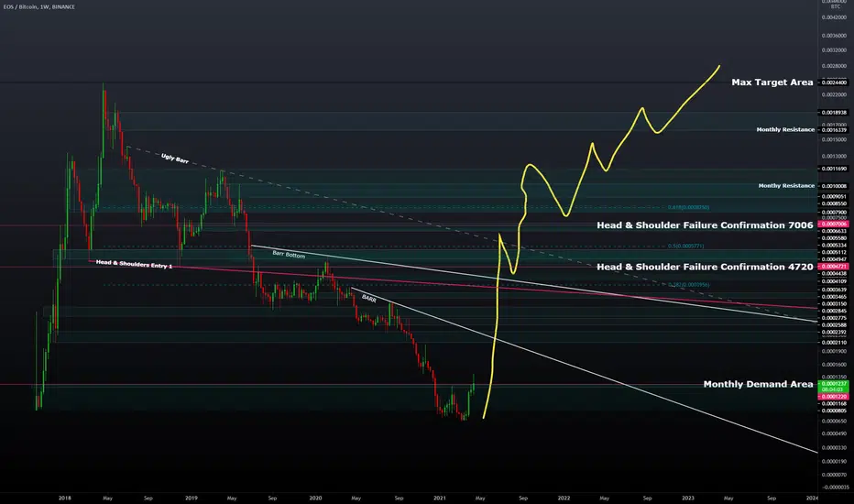Screen dimensions: 854x504
Task: Click the -0.0000035 price axis label
Action: [x=834, y=488]
